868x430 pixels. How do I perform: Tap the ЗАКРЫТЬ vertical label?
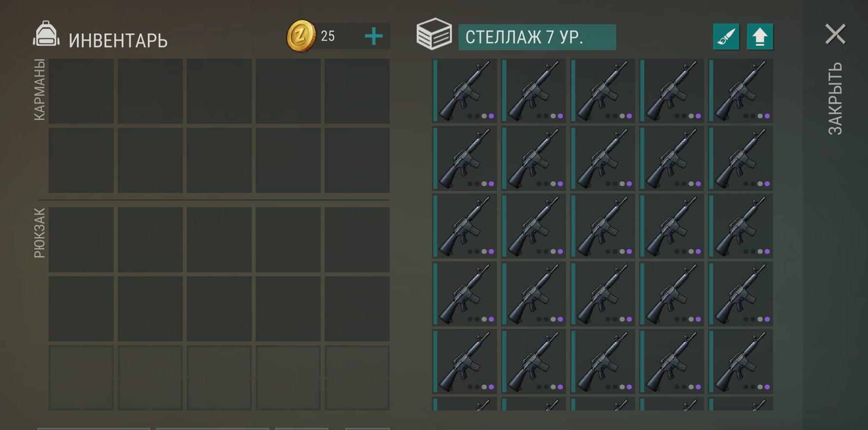pyautogui.click(x=835, y=98)
